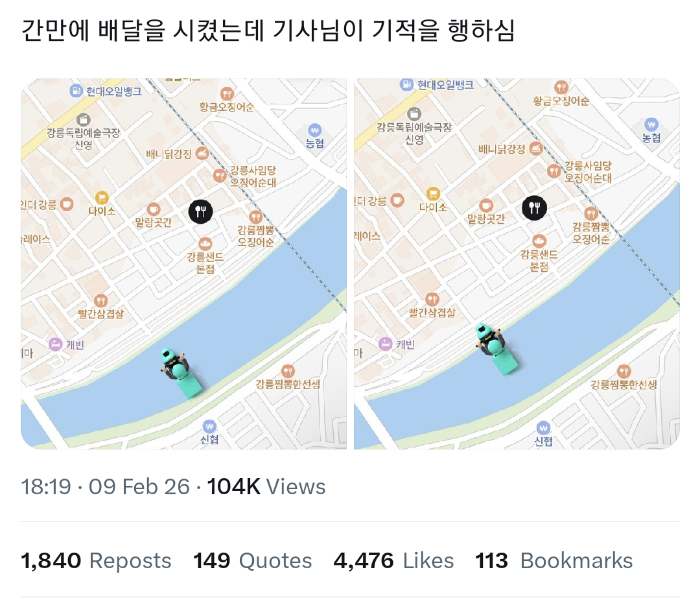This screenshot has height=598, width=700.
Task: Click the 113 Bookmarks count
Action: pos(554,561)
